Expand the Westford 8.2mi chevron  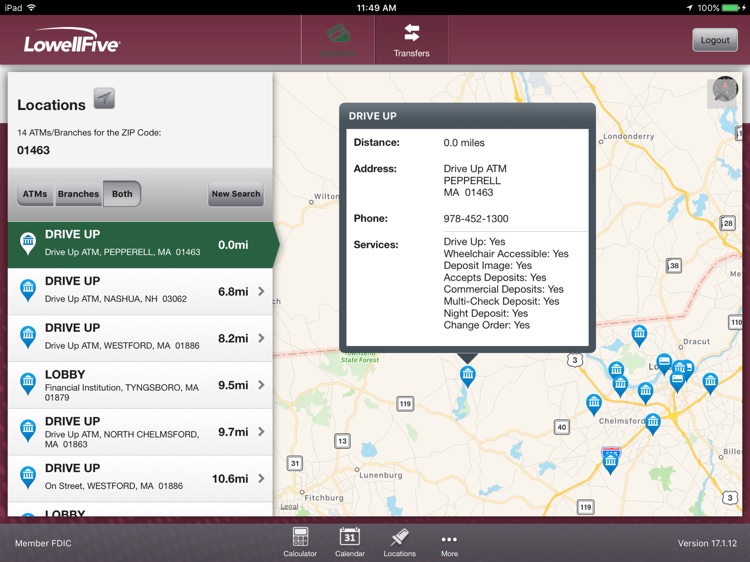(261, 338)
